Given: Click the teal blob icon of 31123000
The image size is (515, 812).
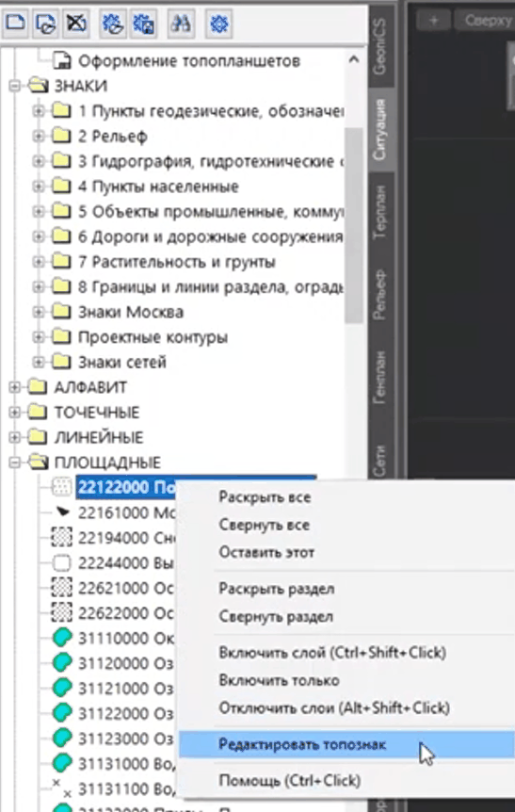Looking at the screenshot, I should tap(62, 739).
